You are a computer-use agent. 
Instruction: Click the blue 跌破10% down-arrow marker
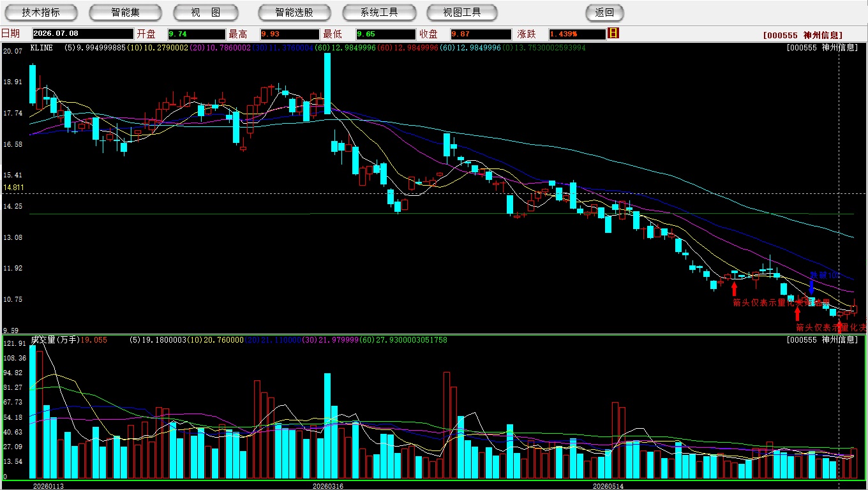811,286
